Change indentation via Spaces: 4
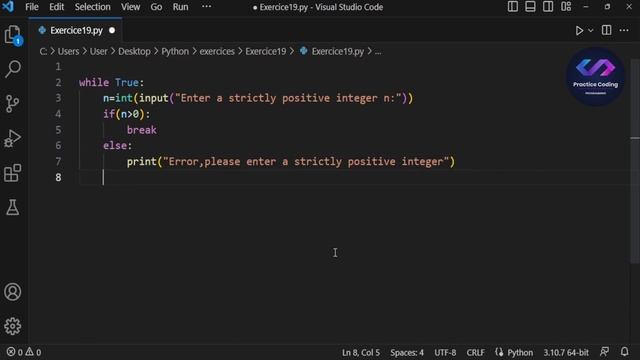 [407, 352]
